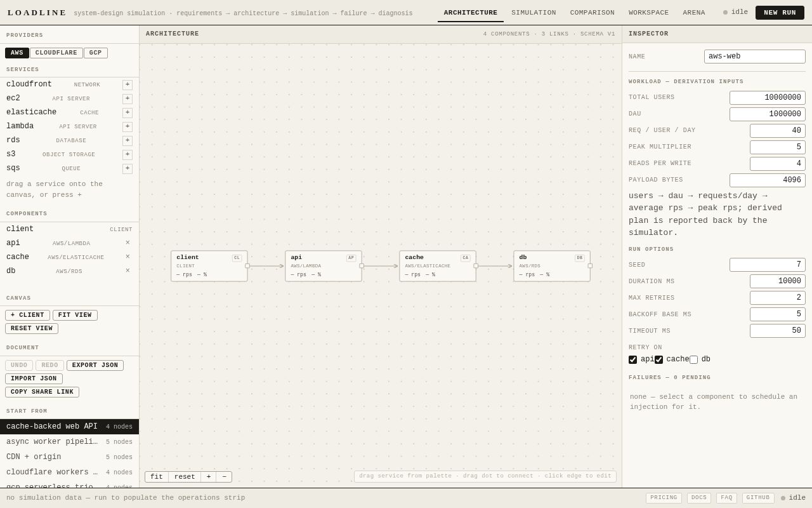
Task: Add cloudfront service with its plus icon
Action: pos(128,85)
